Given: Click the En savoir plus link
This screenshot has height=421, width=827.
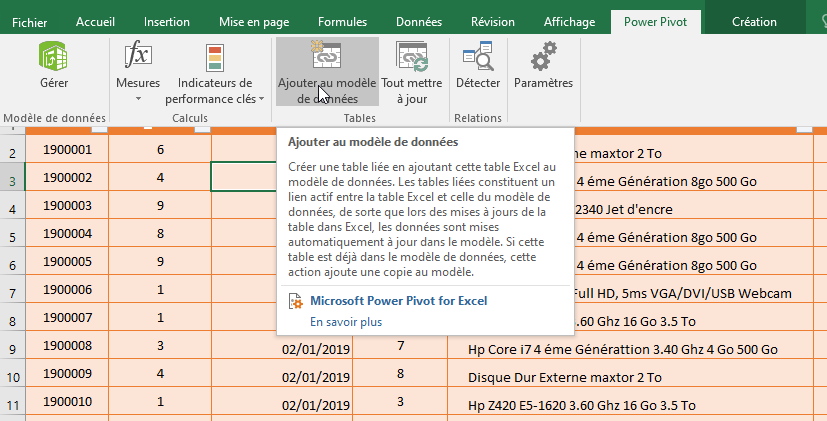Looking at the screenshot, I should (x=346, y=322).
